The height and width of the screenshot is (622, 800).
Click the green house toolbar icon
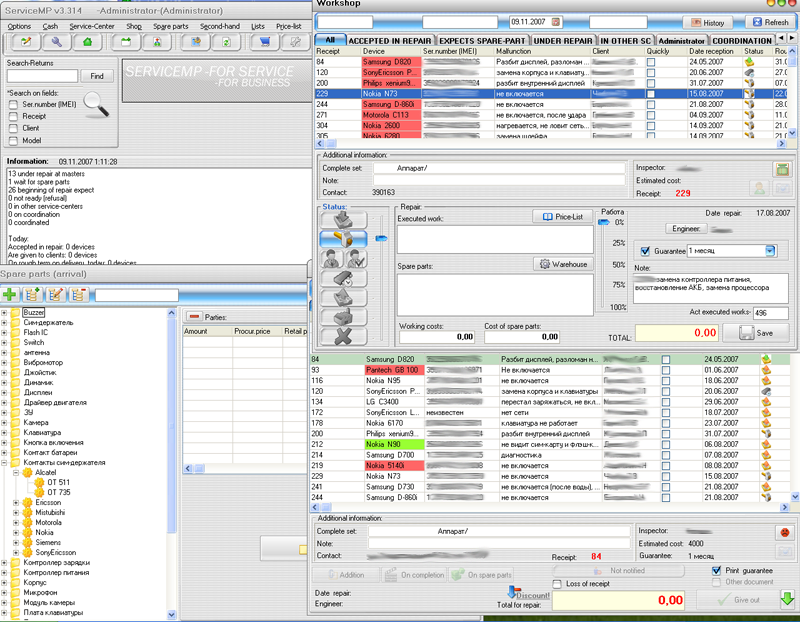(x=88, y=42)
